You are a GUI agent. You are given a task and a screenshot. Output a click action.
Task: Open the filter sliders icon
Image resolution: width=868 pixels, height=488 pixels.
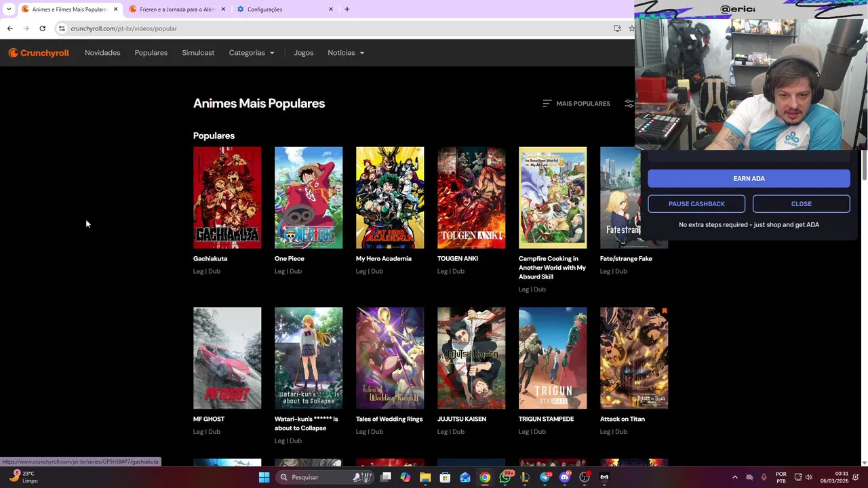click(629, 104)
